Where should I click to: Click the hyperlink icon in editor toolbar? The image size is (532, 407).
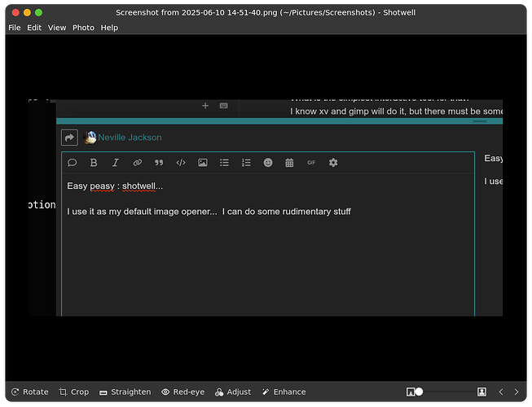(x=138, y=163)
